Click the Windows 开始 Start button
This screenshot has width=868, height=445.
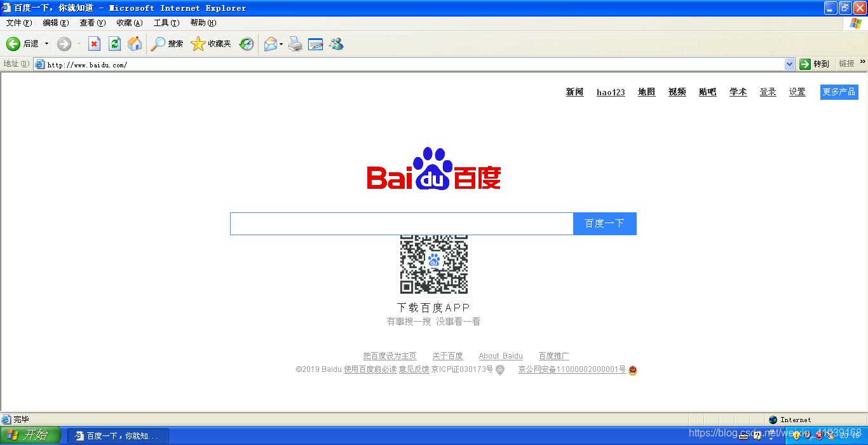click(29, 435)
